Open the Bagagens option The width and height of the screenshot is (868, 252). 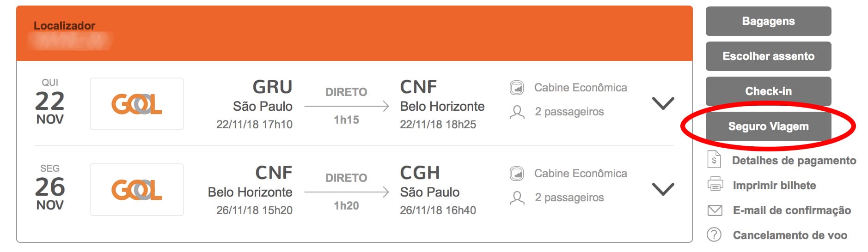point(768,21)
